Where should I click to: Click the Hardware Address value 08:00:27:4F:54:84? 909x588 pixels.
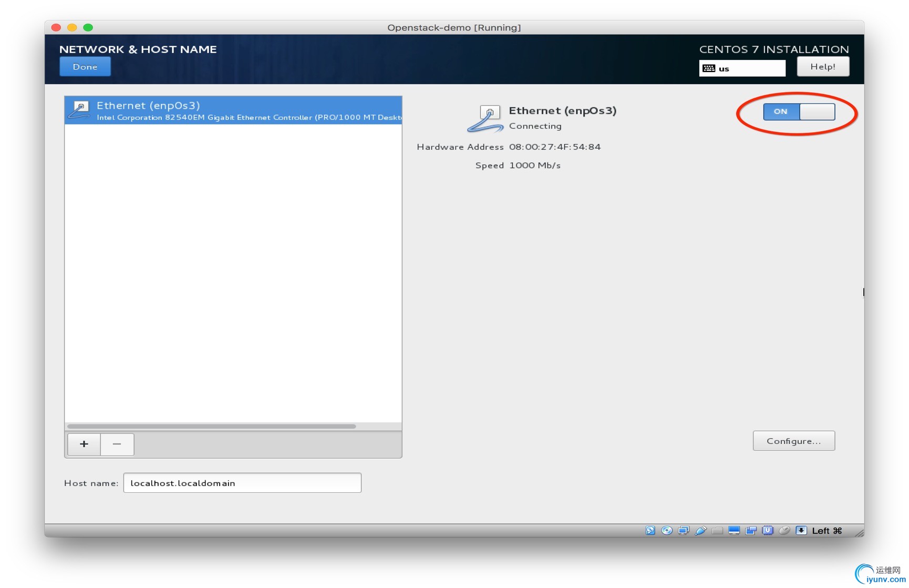click(555, 147)
